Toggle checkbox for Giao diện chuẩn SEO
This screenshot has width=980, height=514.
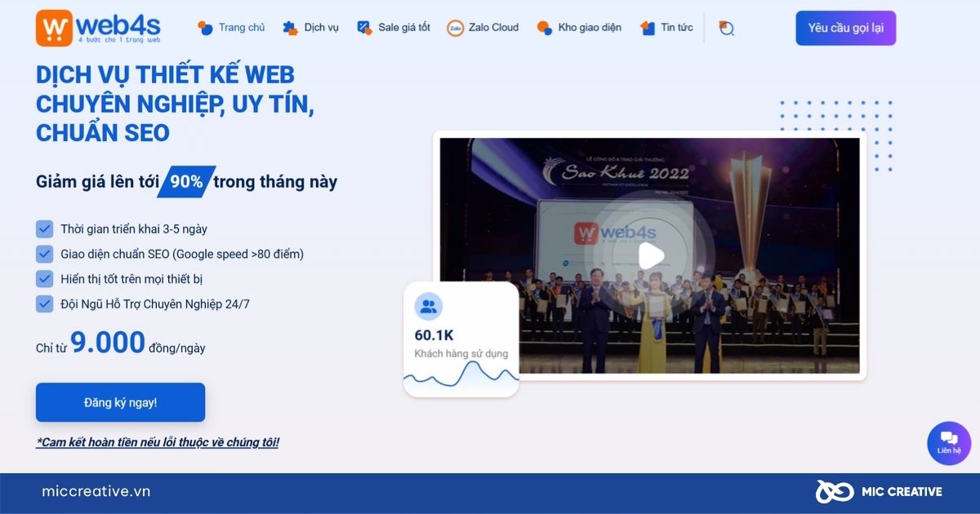[44, 254]
